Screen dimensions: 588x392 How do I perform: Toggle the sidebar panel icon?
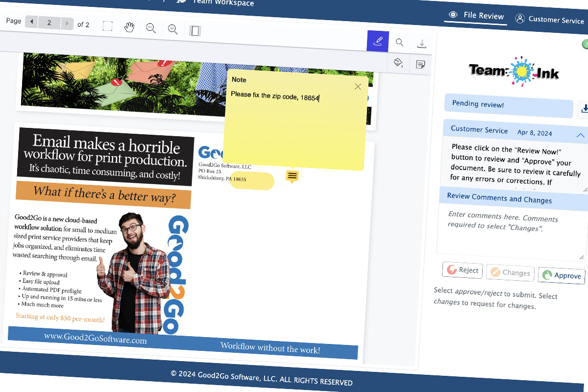click(195, 31)
